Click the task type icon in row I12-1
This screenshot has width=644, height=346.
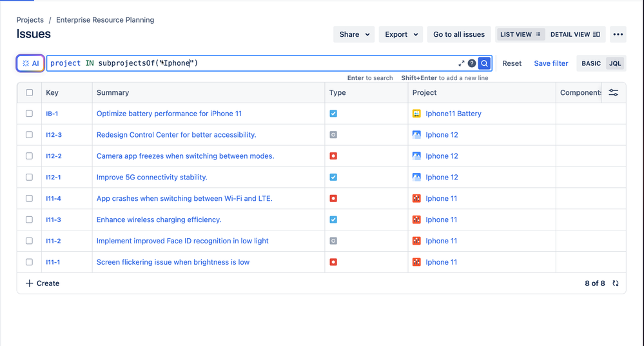[333, 178]
